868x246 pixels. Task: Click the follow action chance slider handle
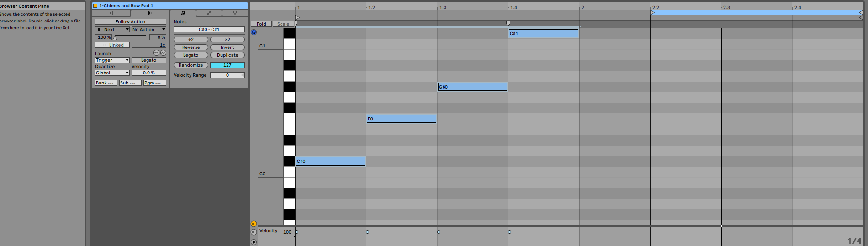115,37
